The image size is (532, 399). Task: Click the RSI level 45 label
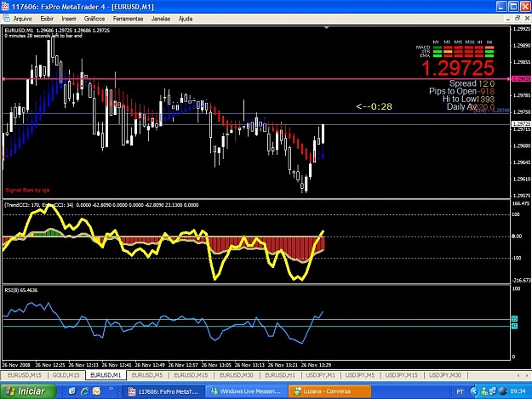point(514,326)
